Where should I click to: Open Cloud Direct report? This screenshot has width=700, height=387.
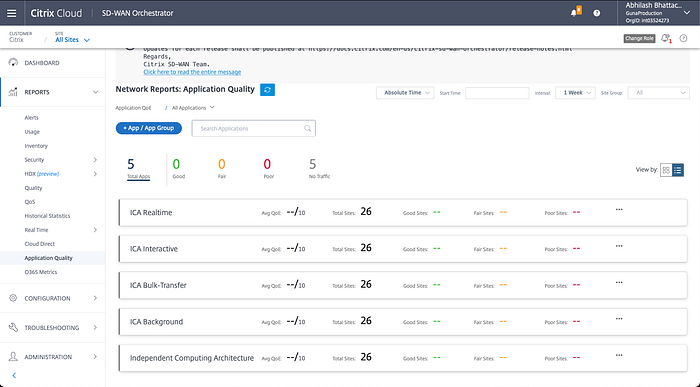39,244
